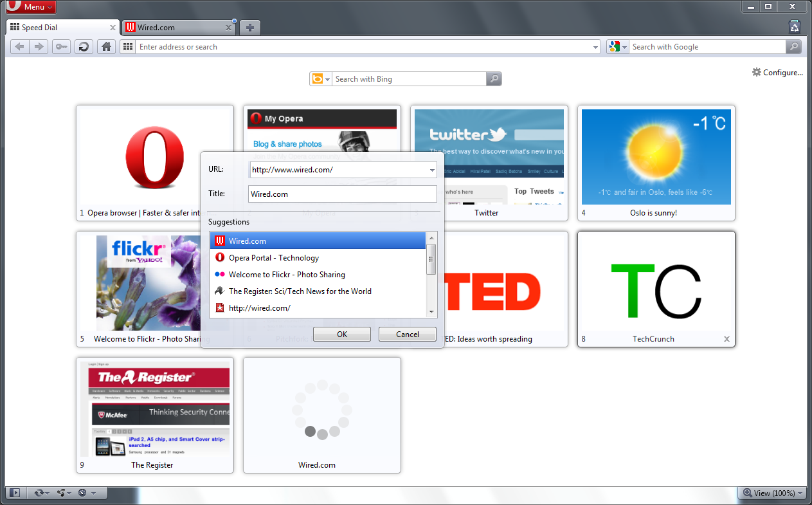Screen dimensions: 812x505
Task: Open the Opera Menu button
Action: (x=30, y=7)
